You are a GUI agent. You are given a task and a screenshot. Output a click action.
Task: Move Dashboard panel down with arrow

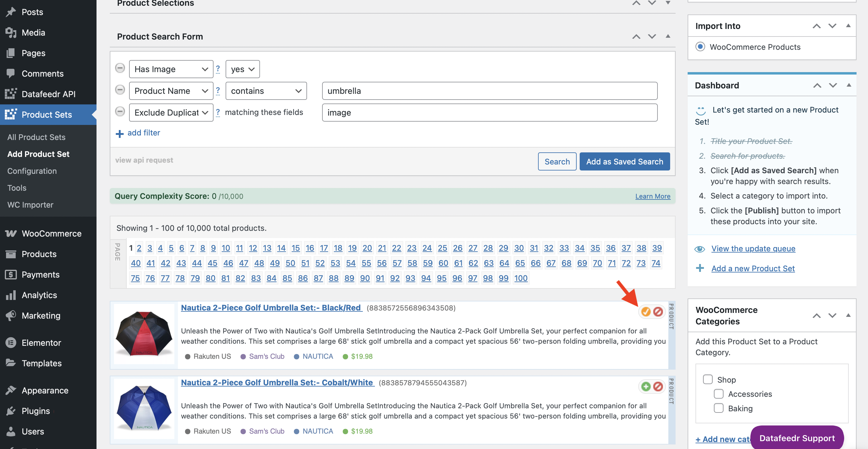833,85
